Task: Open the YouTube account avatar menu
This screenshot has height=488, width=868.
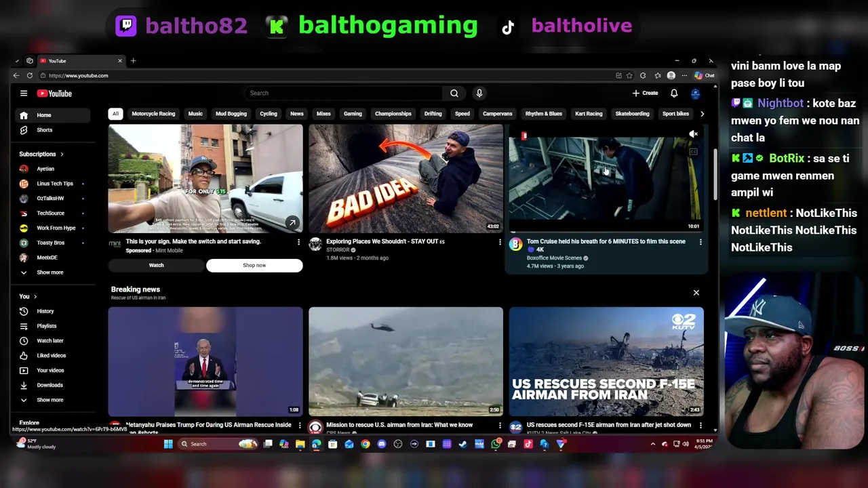Action: click(x=695, y=94)
